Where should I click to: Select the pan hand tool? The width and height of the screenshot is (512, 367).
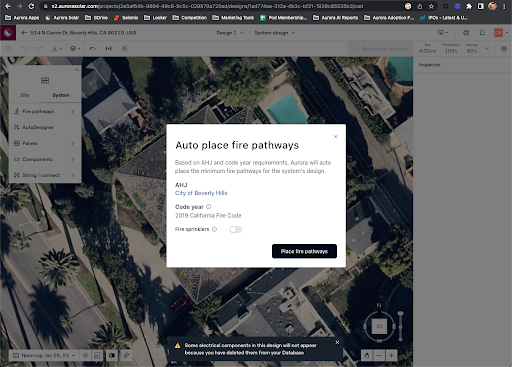coord(367,355)
